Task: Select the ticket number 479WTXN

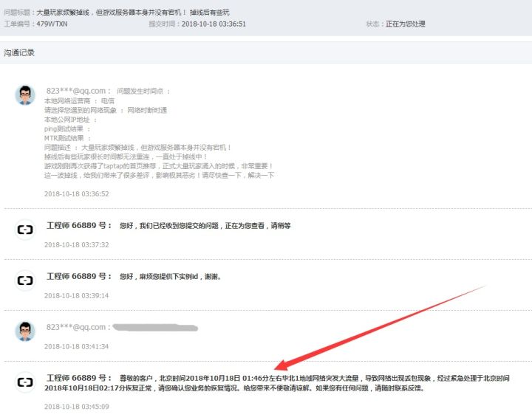Action: coord(52,24)
